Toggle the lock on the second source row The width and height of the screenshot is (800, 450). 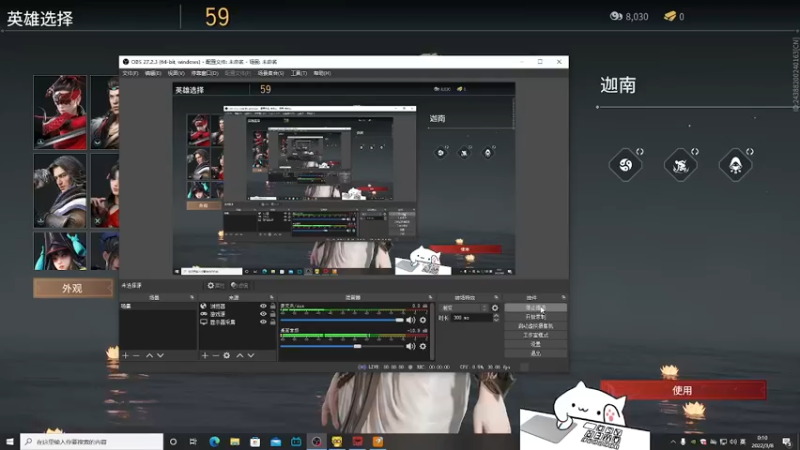(273, 314)
